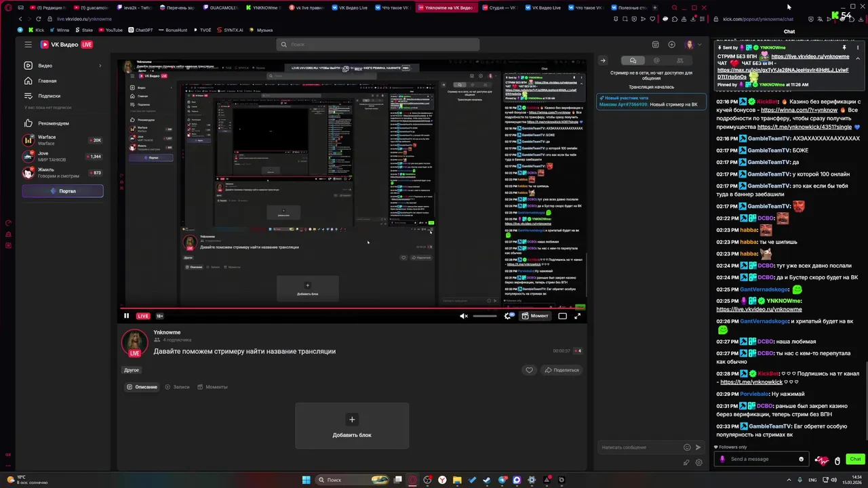Collapse the VK chat panel arrow
The width and height of the screenshot is (868, 488).
(602, 60)
